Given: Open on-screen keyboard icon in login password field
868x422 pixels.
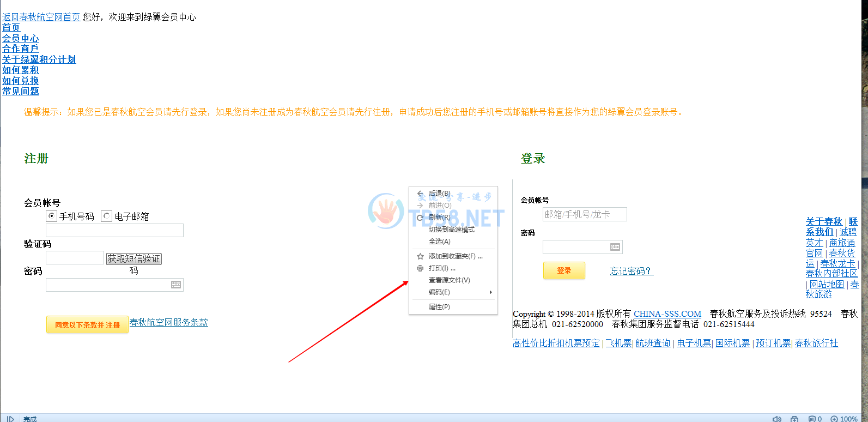Looking at the screenshot, I should click(x=615, y=247).
